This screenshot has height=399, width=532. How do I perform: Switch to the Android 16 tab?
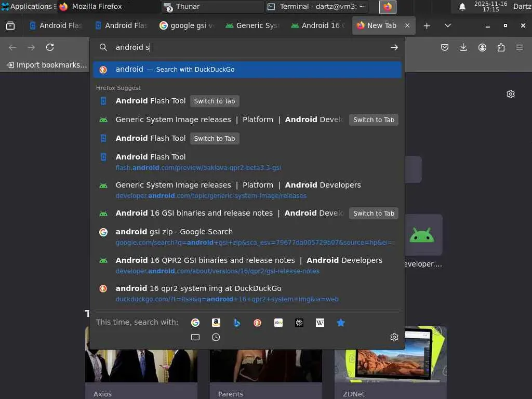pyautogui.click(x=318, y=25)
